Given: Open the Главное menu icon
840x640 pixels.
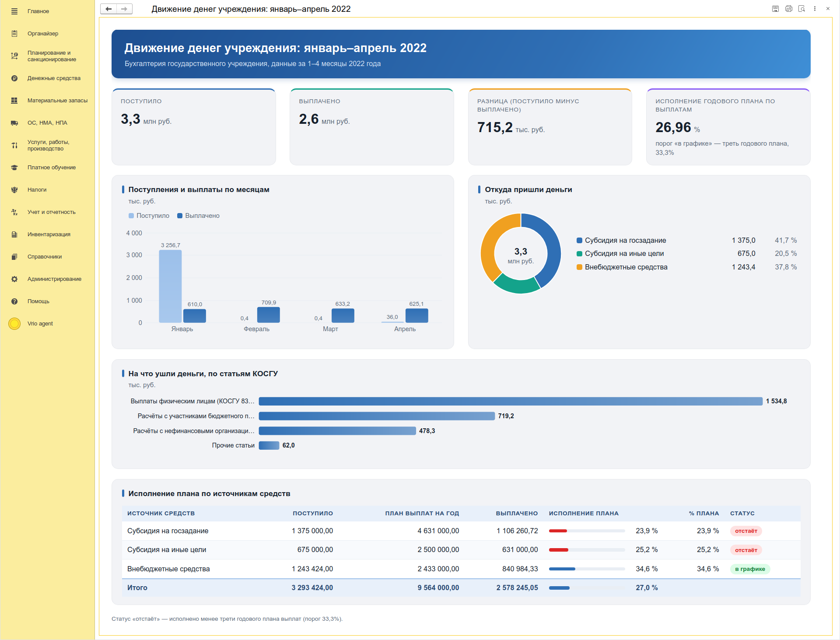Looking at the screenshot, I should [x=14, y=11].
